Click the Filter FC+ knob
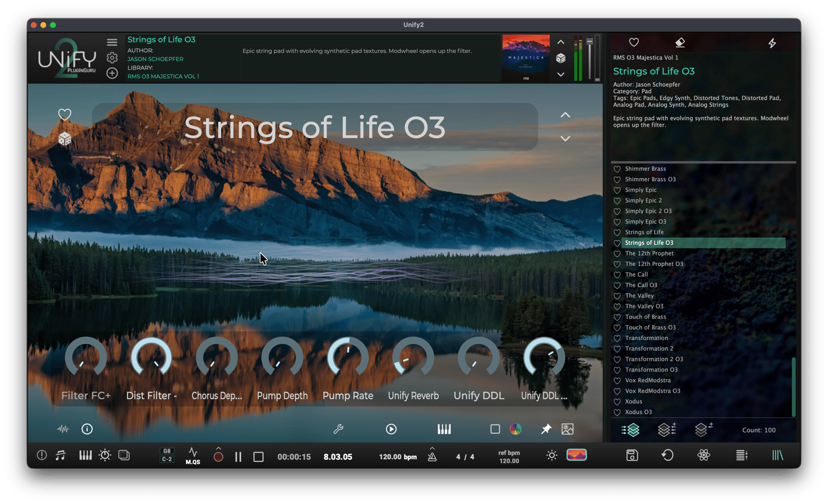Viewport: 828px width, 504px height. (86, 358)
